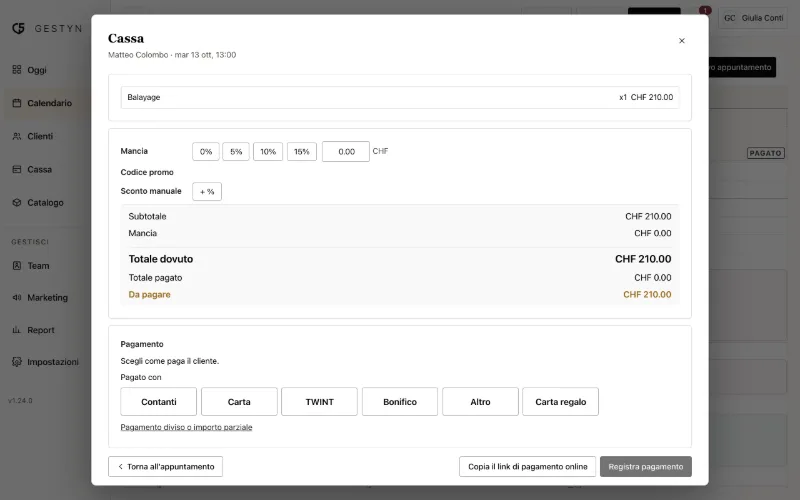Screen dimensions: 800x500
Task: Click the GC avatar initials
Action: point(730,18)
